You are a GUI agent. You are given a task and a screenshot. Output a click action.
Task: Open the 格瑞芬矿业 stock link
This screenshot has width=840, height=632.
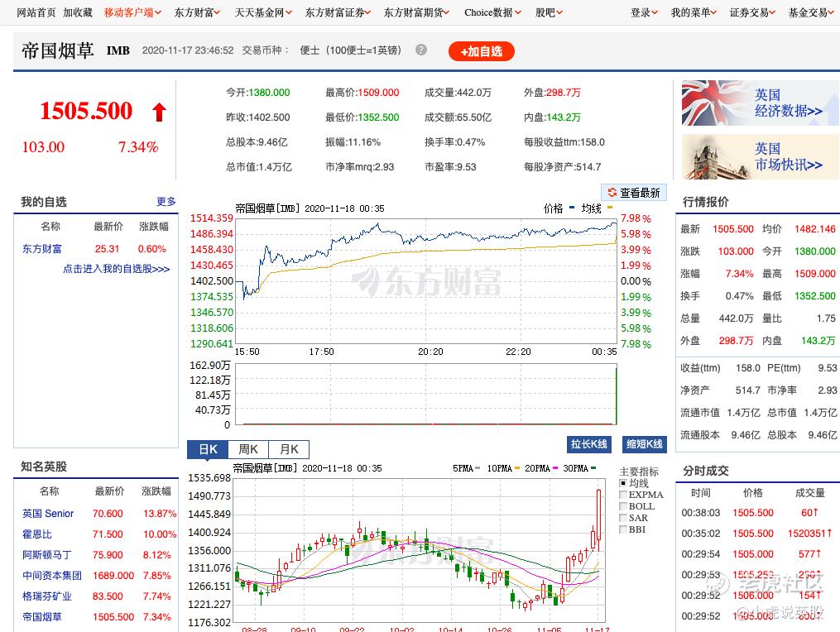tap(46, 596)
